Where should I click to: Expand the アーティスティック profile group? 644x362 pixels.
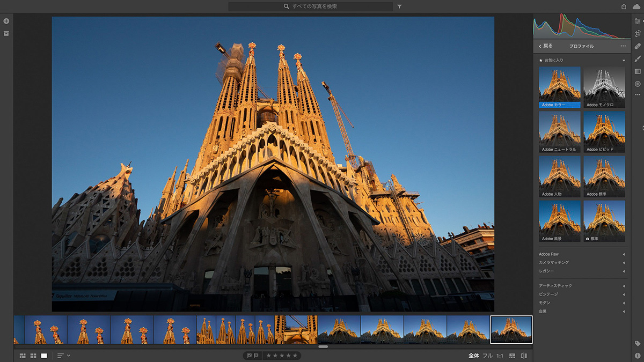click(x=624, y=286)
